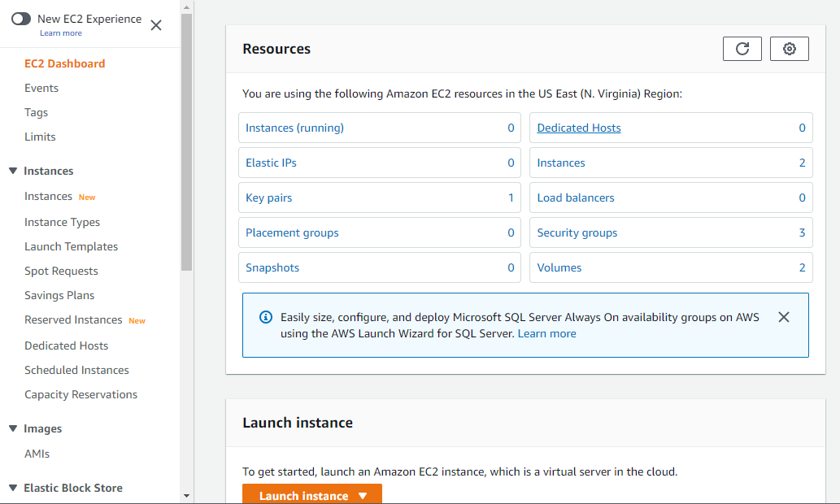Click the refresh Resources icon button
Screen dimensions: 840x504
(x=742, y=49)
